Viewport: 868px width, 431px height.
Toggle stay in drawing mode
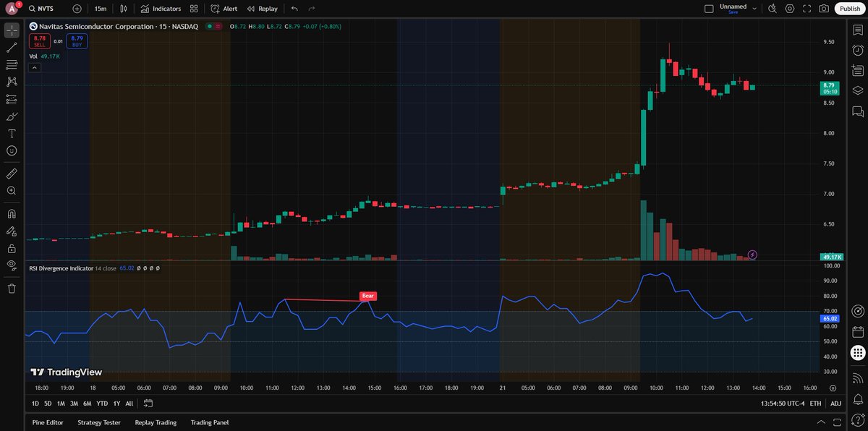(x=12, y=231)
